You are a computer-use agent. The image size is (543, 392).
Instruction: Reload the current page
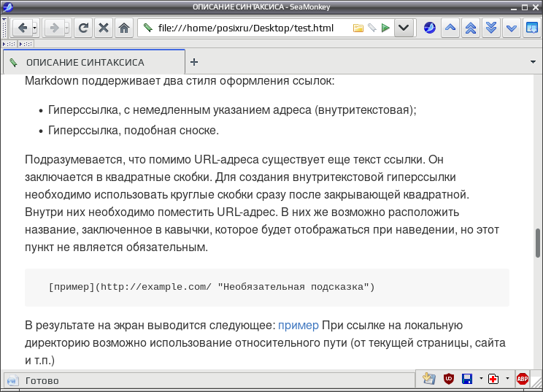[83, 28]
